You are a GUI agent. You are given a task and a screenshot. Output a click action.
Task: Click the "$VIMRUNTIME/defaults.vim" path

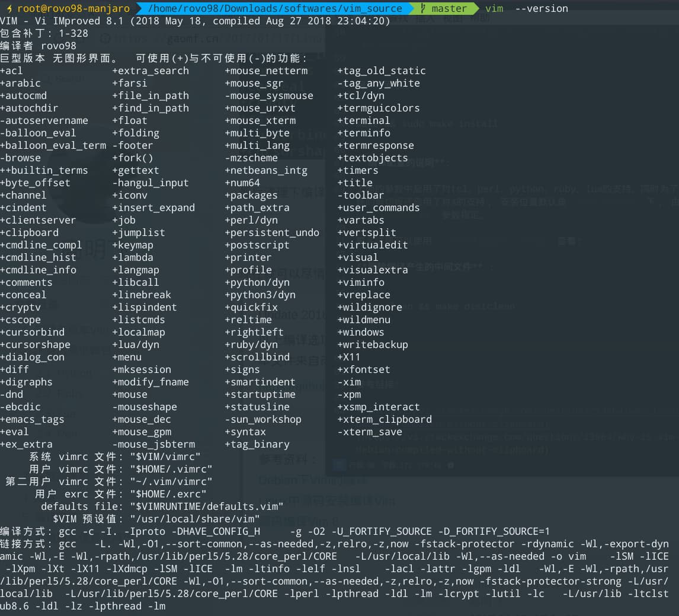pos(206,506)
